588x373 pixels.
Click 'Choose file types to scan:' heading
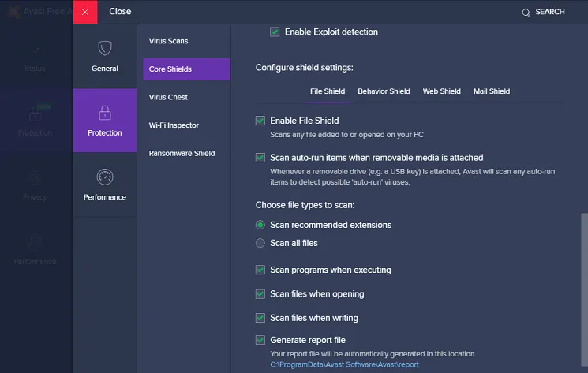[x=305, y=205]
